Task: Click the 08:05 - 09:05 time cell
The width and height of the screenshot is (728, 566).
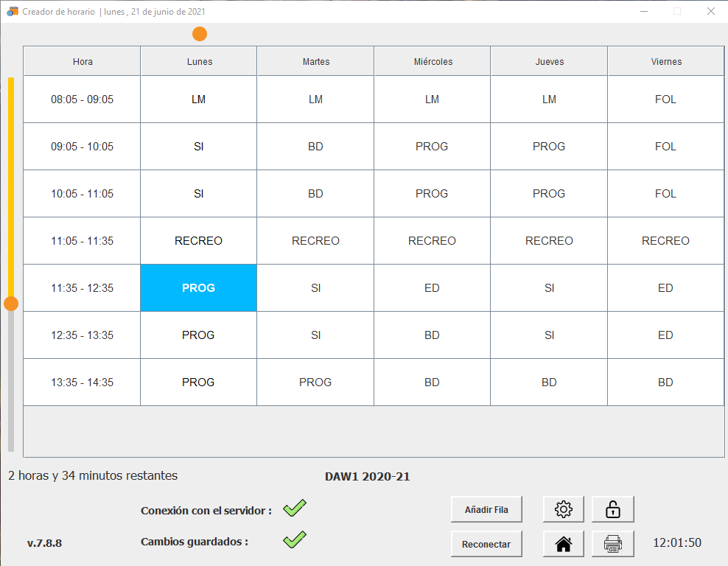Action: coord(82,99)
